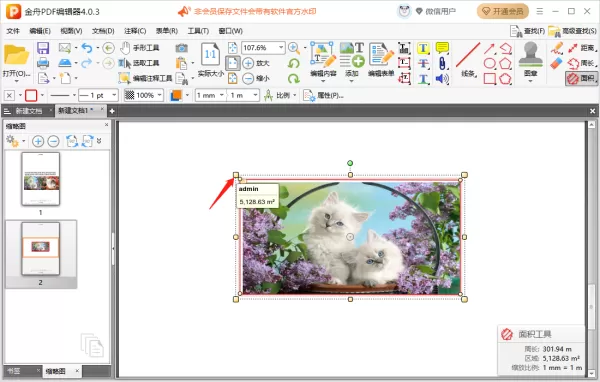Click the Zoom In (放大) button
The height and width of the screenshot is (382, 600).
point(256,63)
